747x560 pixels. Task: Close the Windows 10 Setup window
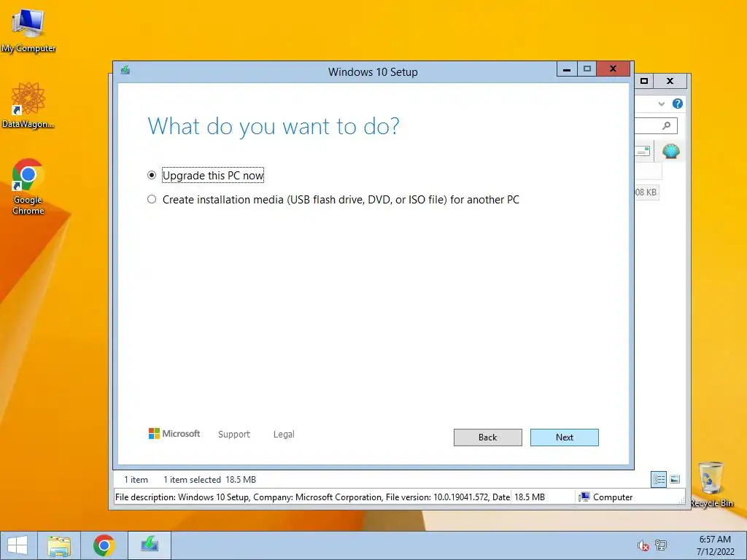613,69
